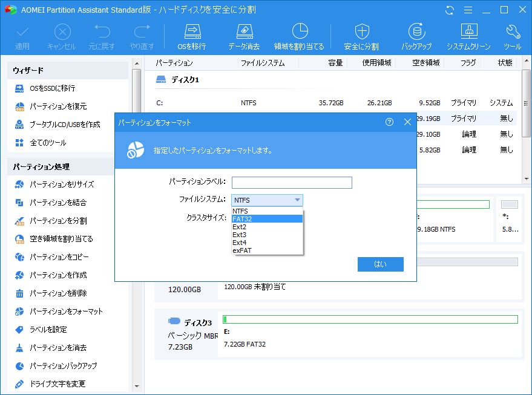532x395 pixels.
Task: Click the フラグ column header
Action: point(468,63)
